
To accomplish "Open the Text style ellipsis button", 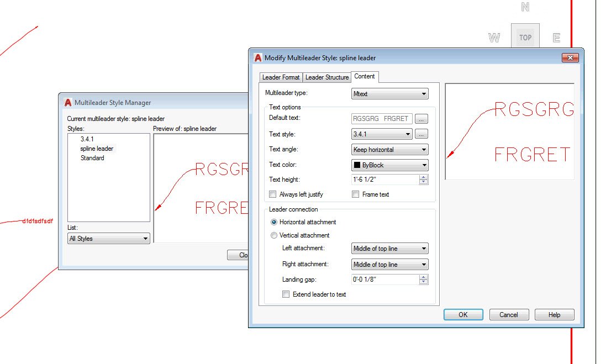I will tap(421, 134).
